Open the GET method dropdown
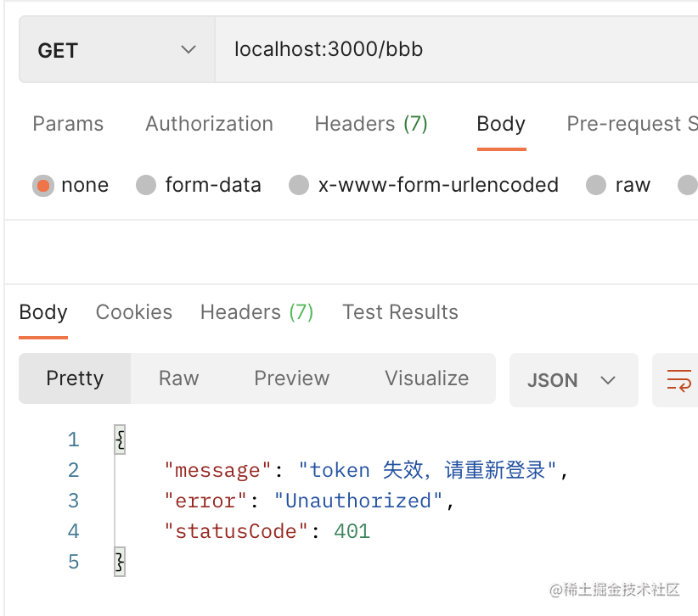This screenshot has height=616, width=698. (x=116, y=50)
